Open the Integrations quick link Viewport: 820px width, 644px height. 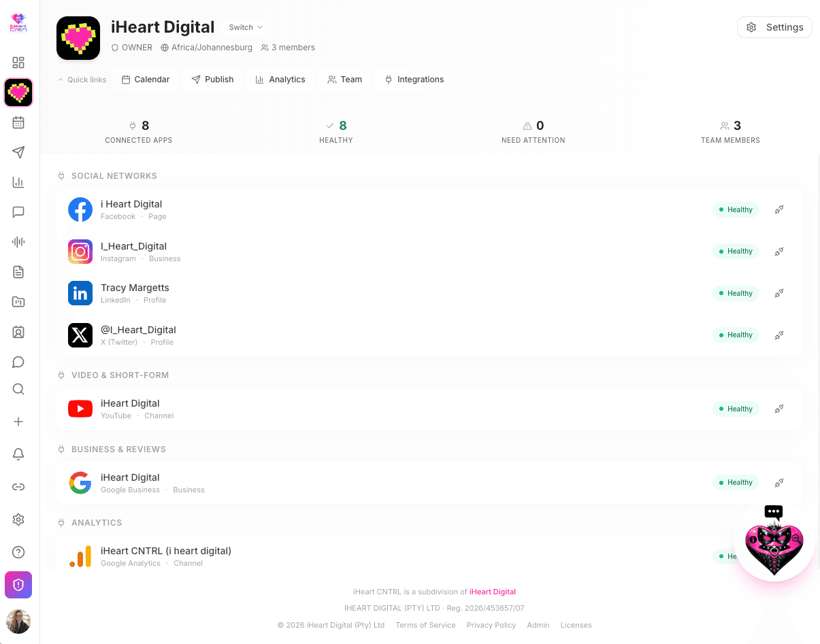tap(414, 80)
